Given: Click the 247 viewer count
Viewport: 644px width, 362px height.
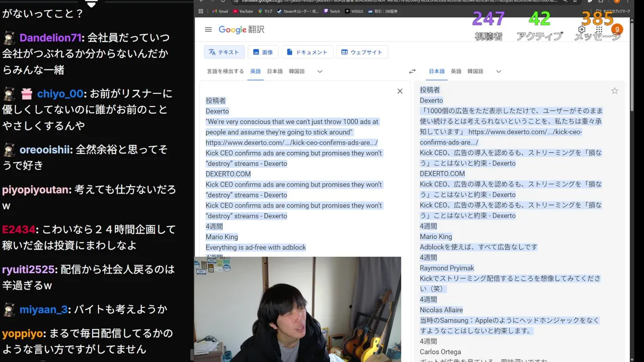Looking at the screenshot, I should click(489, 19).
